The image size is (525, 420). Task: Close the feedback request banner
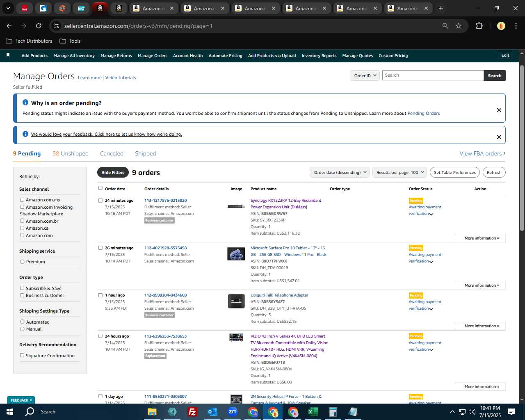click(499, 137)
